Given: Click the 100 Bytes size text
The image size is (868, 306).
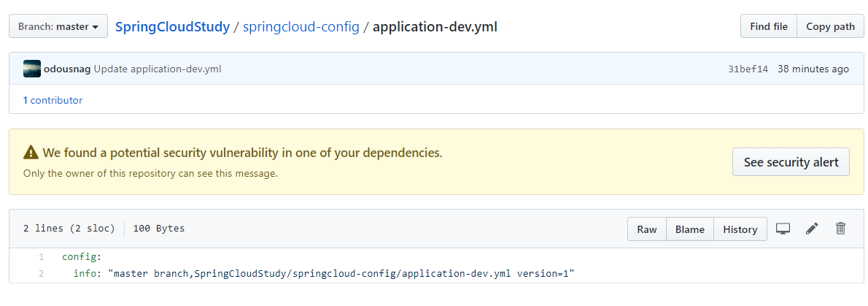Looking at the screenshot, I should pyautogui.click(x=159, y=229).
